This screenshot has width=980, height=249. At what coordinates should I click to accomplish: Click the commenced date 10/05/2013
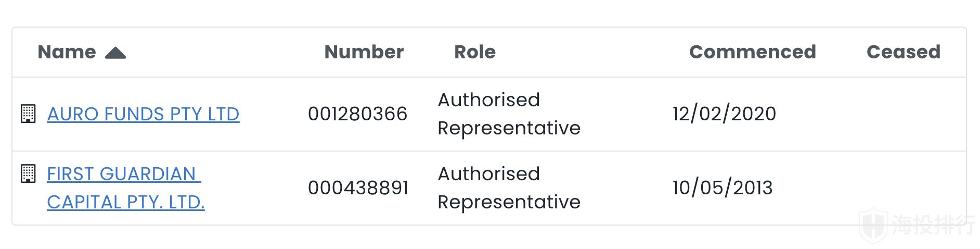click(x=722, y=188)
